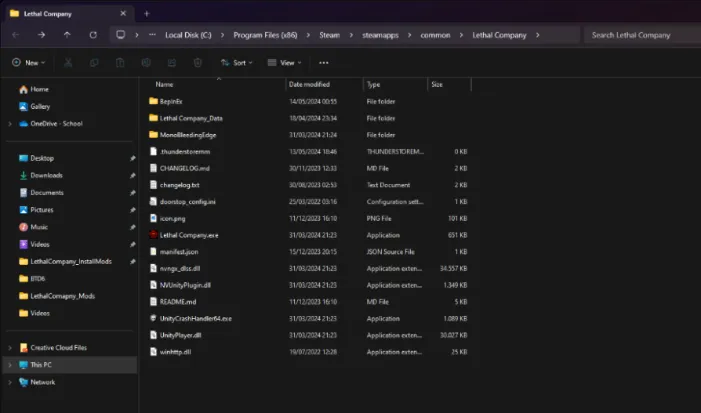Unpin Desktop using its pin icon
This screenshot has width=701, height=413.
(132, 158)
